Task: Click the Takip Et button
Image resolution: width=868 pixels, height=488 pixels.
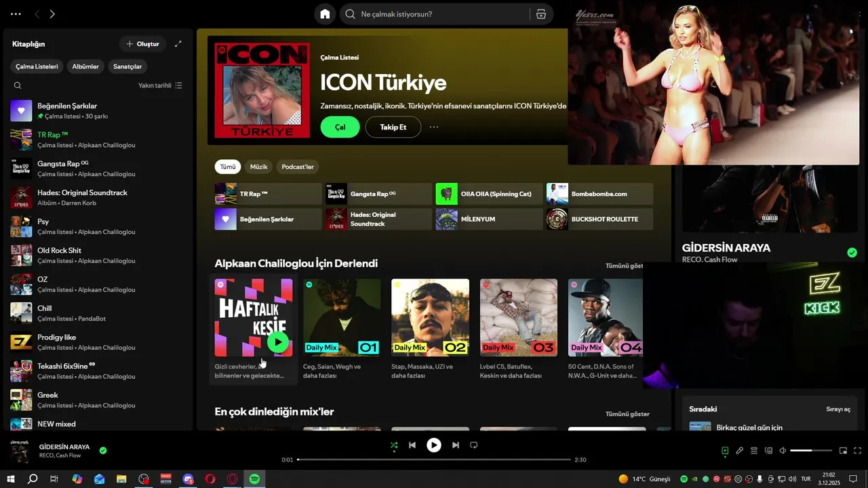Action: click(393, 127)
